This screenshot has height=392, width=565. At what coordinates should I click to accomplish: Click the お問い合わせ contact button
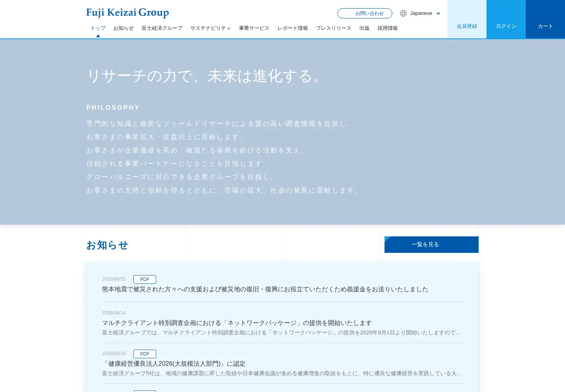tap(365, 13)
